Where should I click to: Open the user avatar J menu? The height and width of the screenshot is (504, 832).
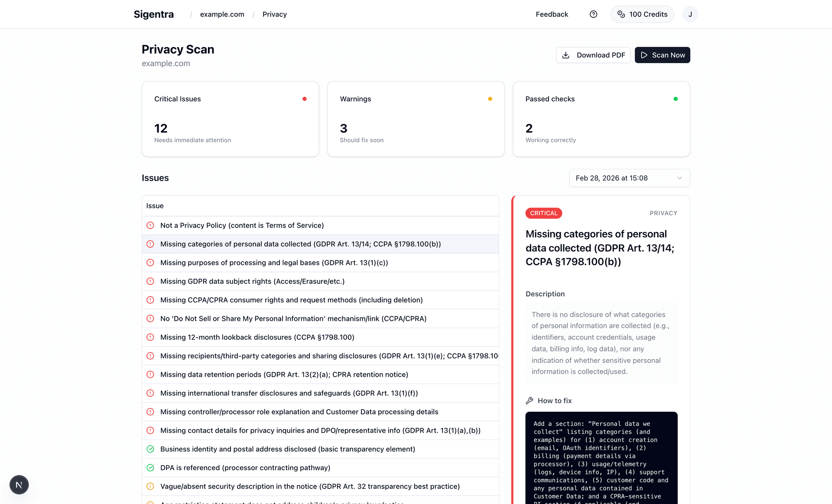tap(690, 14)
